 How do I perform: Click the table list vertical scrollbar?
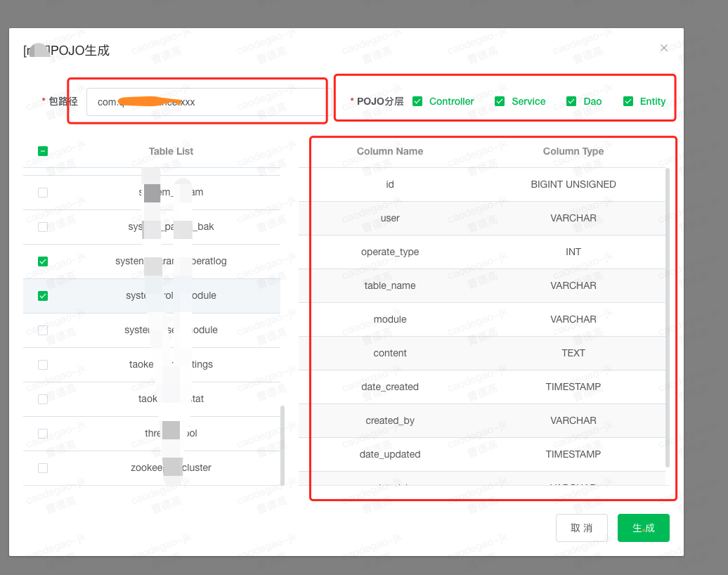[x=282, y=445]
